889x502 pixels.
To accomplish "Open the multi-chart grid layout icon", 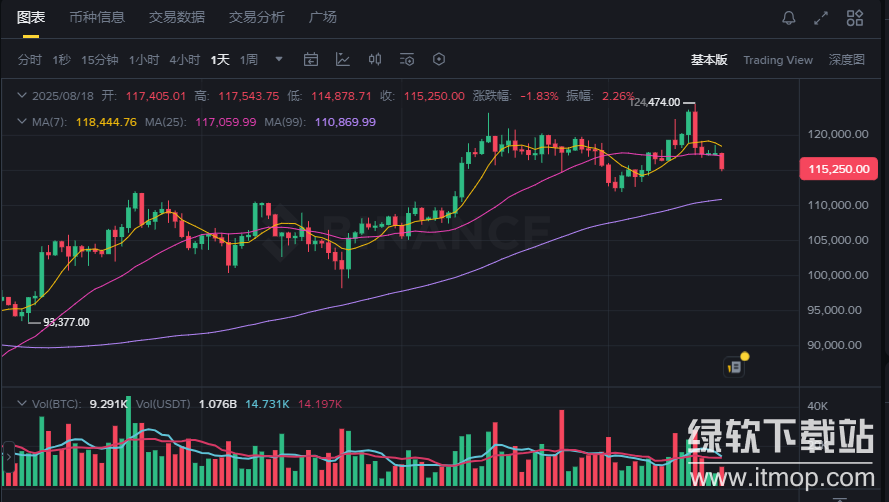I will (854, 18).
